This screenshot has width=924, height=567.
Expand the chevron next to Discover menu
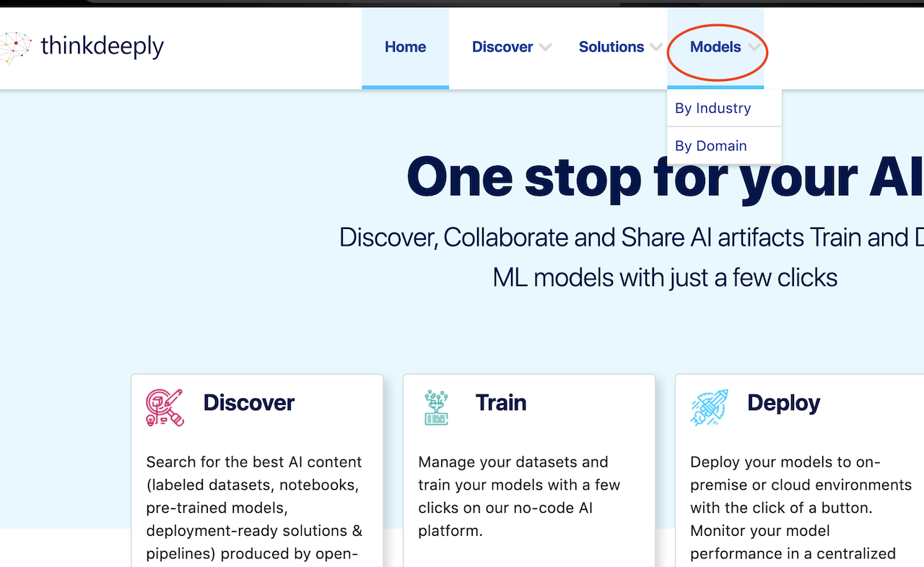(546, 48)
